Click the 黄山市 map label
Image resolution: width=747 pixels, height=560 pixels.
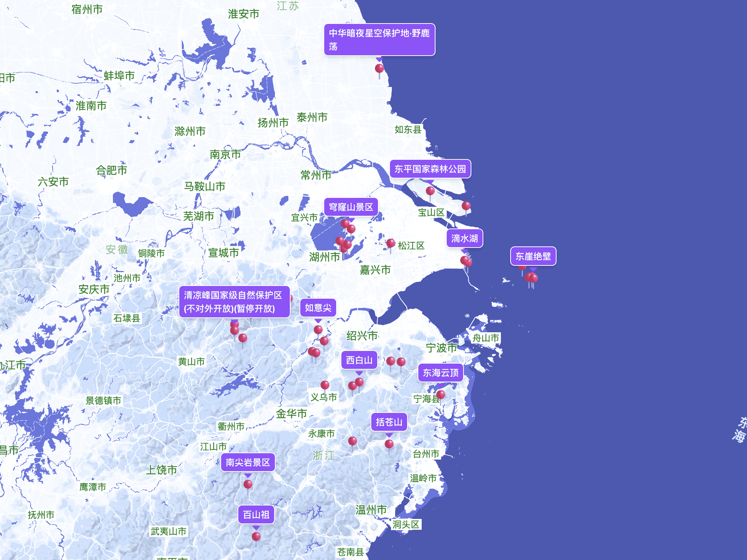click(x=191, y=361)
